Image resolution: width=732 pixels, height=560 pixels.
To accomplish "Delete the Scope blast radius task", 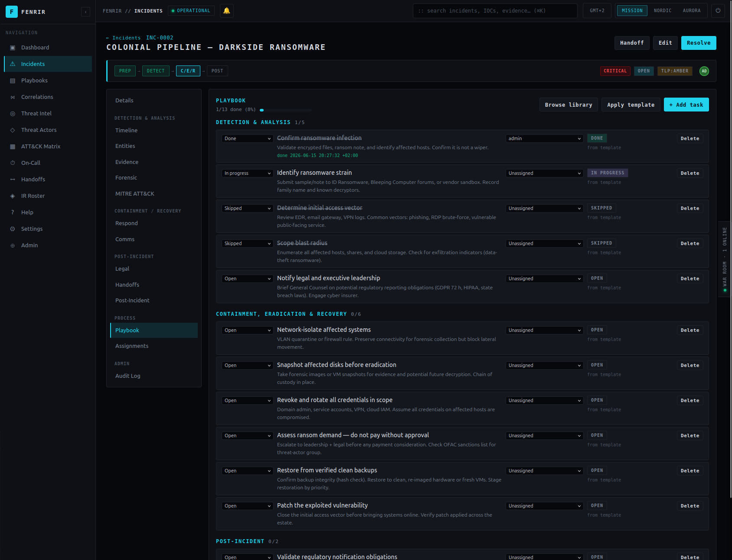I will click(690, 244).
